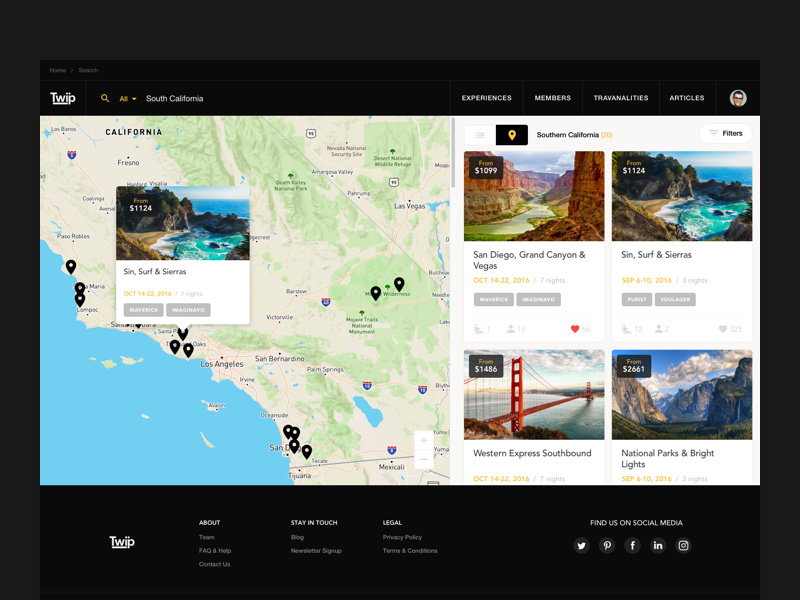800x600 pixels.
Task: Click Maverick tag in map popup
Action: tap(143, 310)
